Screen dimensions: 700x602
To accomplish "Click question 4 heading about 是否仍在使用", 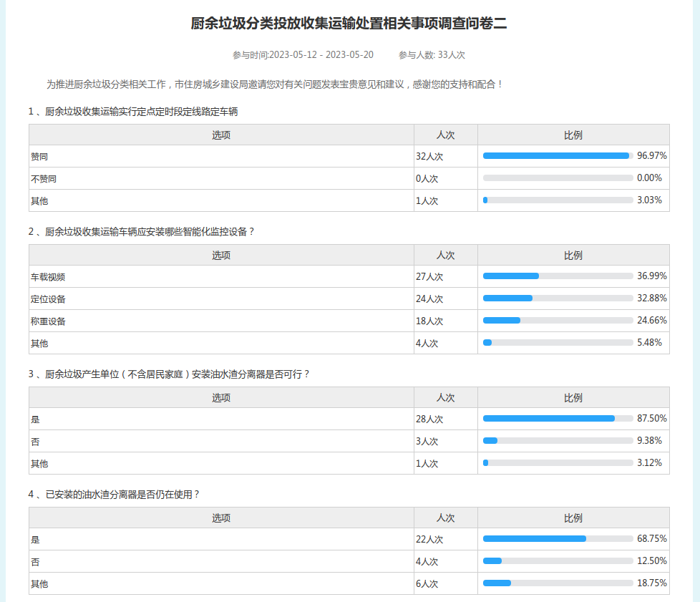I will [114, 495].
